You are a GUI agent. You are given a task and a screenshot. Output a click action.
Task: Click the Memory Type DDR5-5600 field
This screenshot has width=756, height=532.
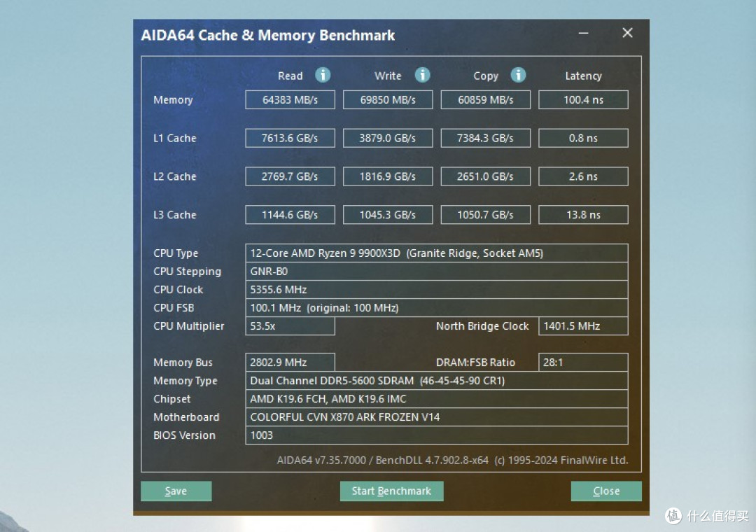(437, 381)
